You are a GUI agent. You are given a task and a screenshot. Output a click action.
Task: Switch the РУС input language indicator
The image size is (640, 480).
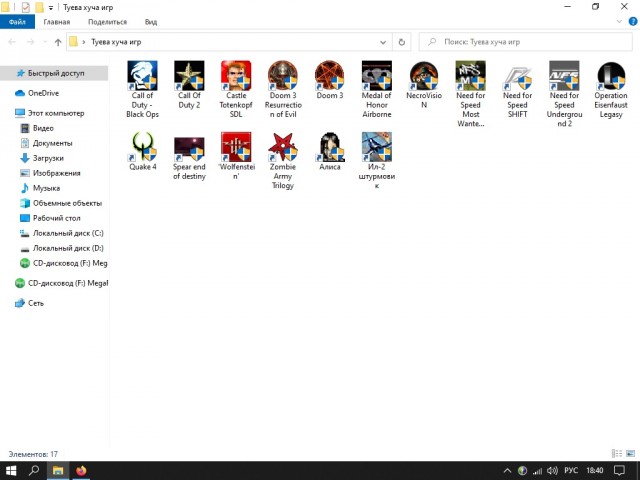571,471
